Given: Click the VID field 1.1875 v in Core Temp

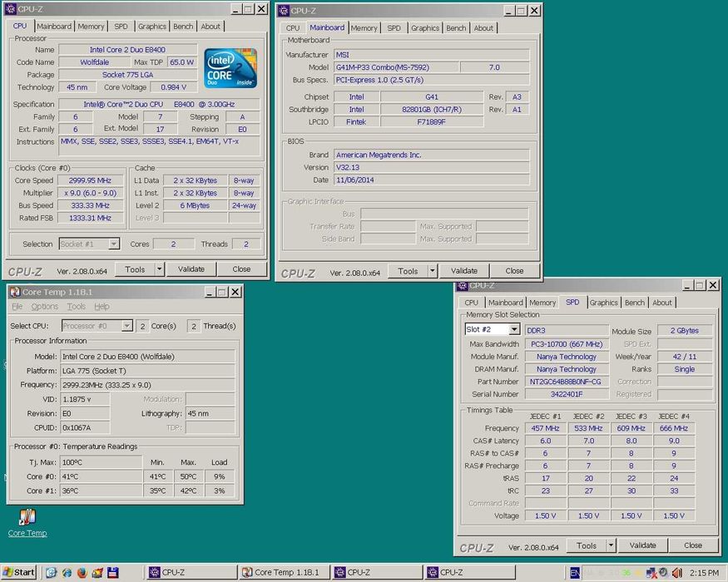Looking at the screenshot, I should click(x=85, y=399).
